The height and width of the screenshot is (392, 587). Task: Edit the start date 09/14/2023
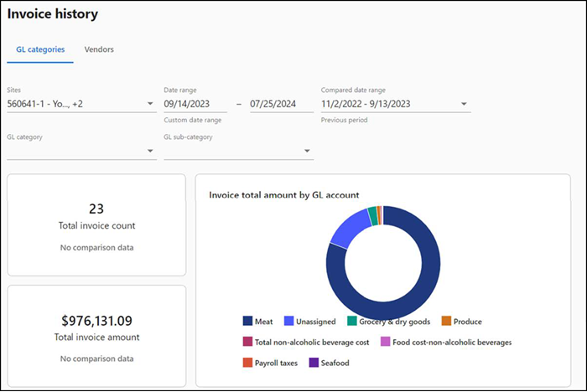point(187,104)
